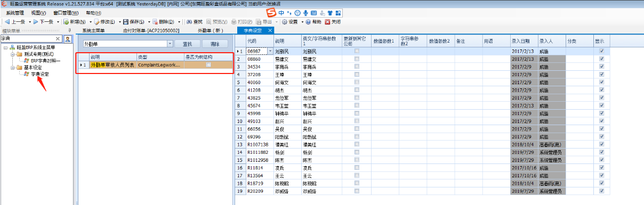Toggle 更新到其它公司 checkbox for row 杨剑
The width and height of the screenshot is (644, 205).
click(x=357, y=152)
